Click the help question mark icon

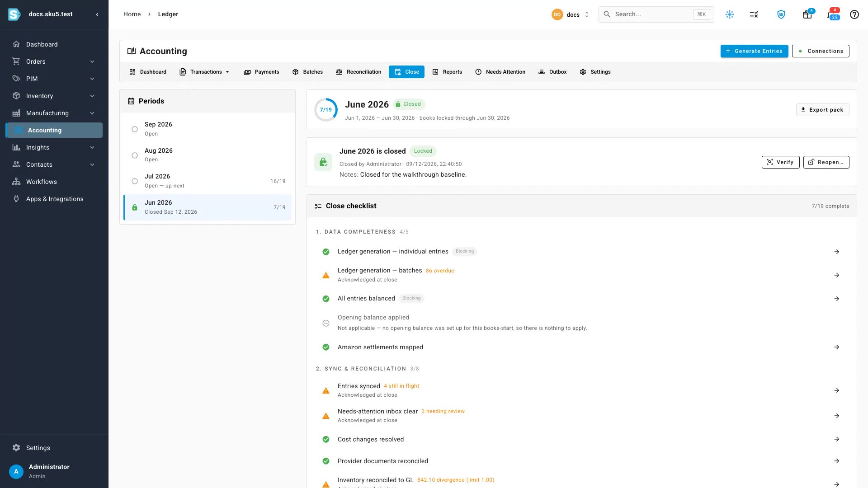[854, 14]
